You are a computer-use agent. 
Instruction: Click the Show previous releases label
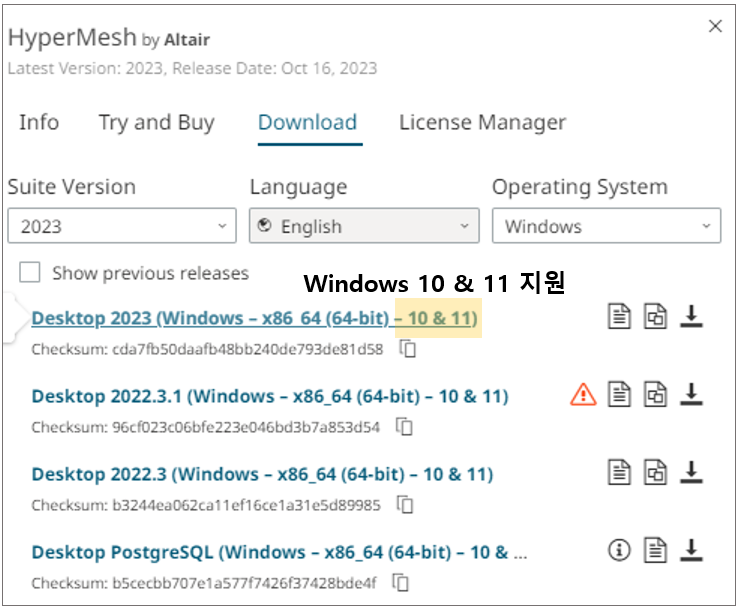[x=150, y=273]
